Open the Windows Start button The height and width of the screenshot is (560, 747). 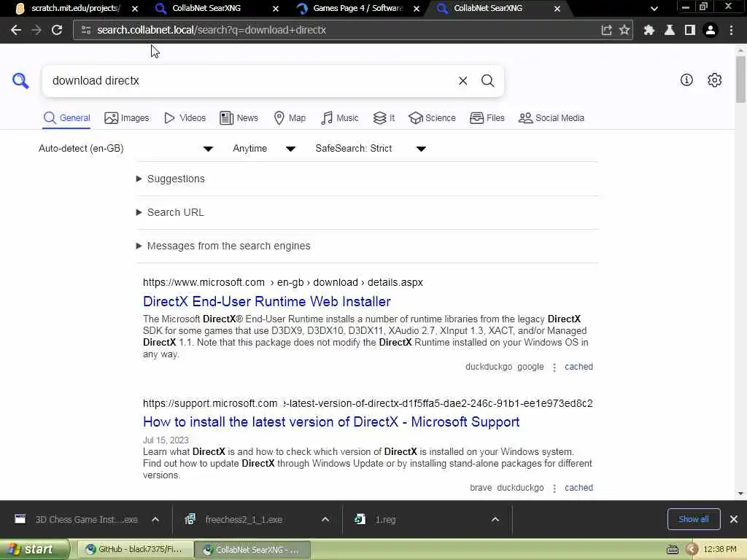pos(34,550)
